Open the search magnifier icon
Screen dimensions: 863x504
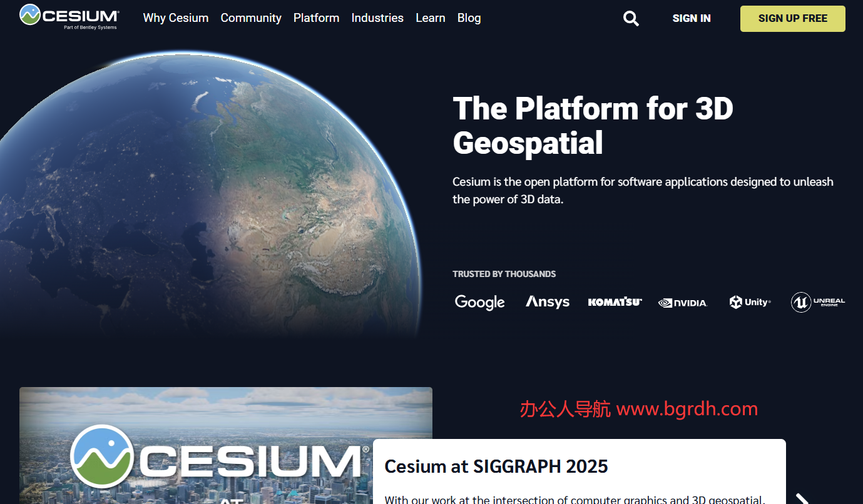(631, 19)
